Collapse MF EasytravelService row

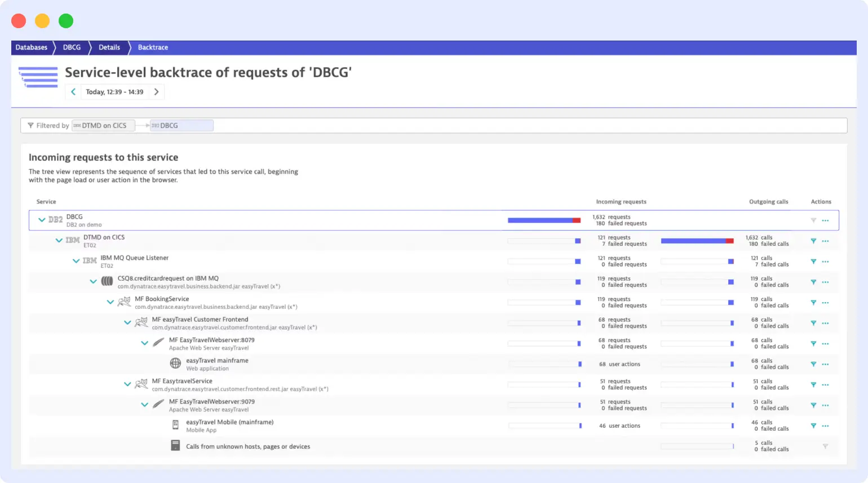[127, 384]
